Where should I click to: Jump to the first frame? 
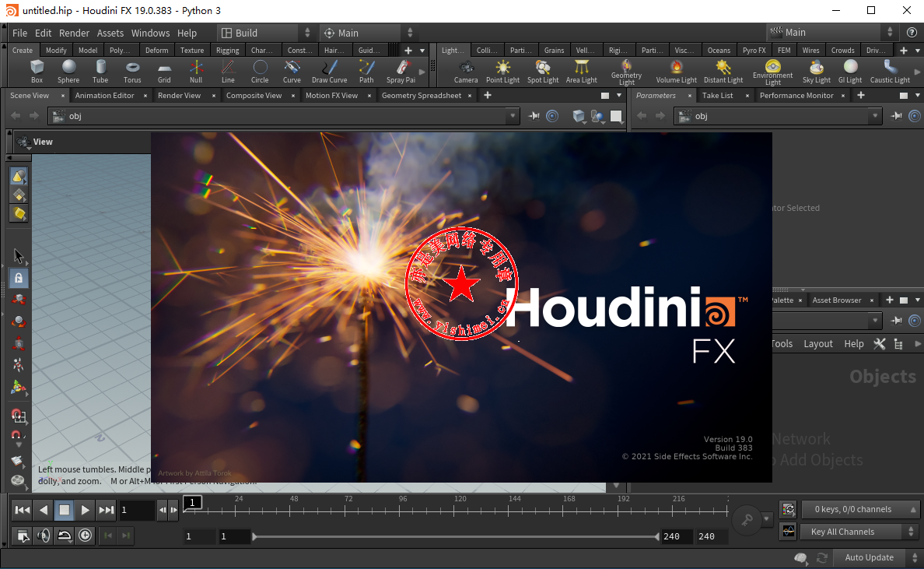23,510
